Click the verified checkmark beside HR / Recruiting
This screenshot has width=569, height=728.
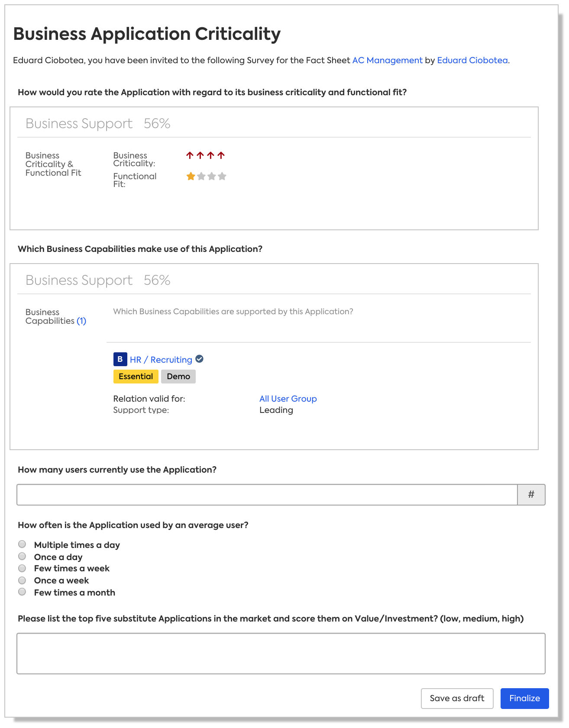200,359
